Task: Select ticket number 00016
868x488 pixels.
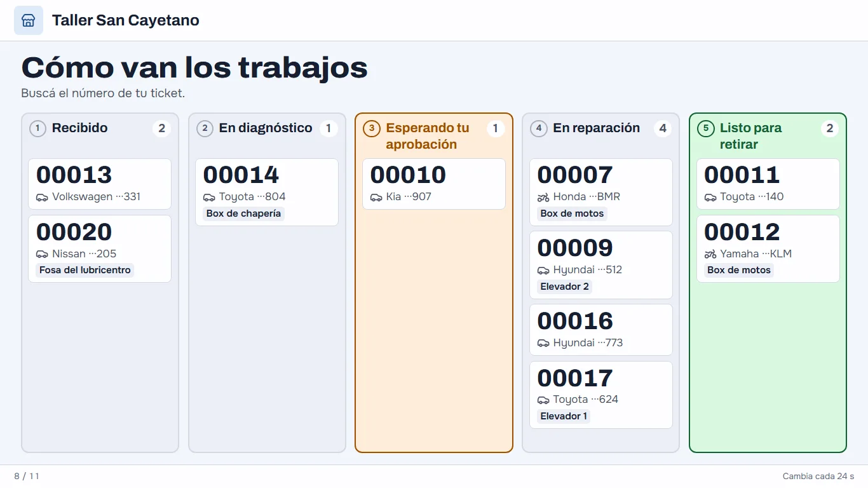Action: point(575,321)
